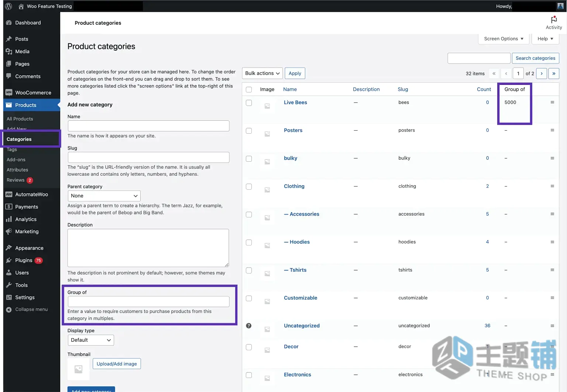567x392 pixels.
Task: Click the Tools wrench icon
Action: (9, 285)
